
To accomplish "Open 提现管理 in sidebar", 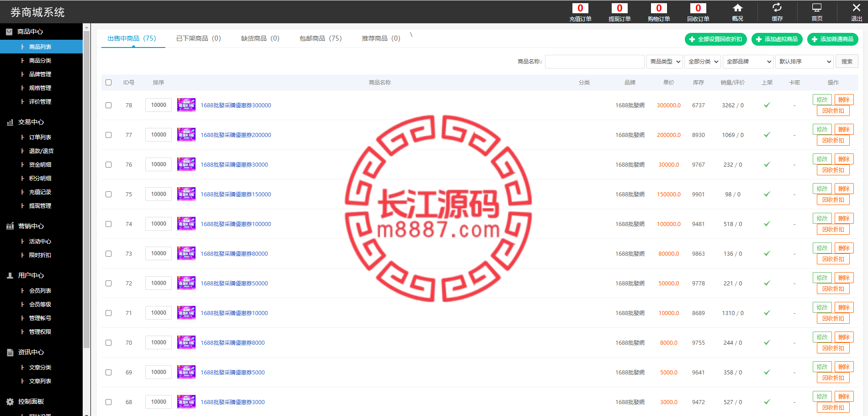I will coord(41,205).
